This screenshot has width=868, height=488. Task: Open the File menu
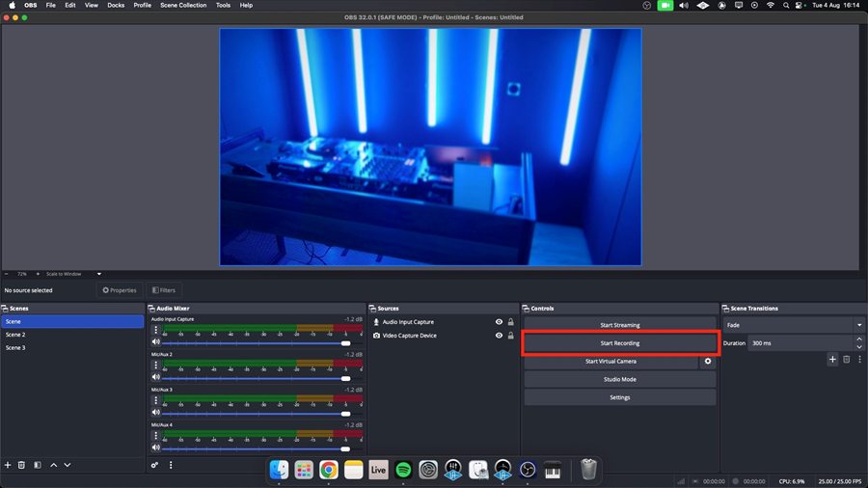[50, 5]
